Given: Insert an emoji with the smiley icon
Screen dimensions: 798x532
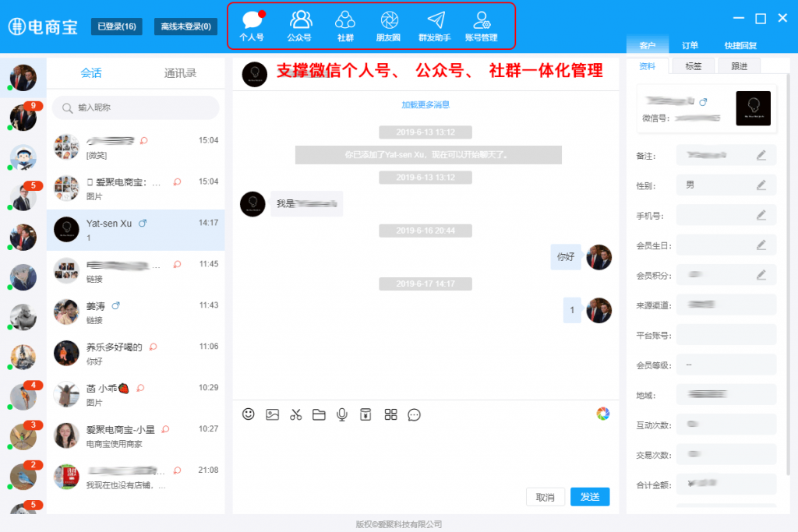Looking at the screenshot, I should coord(249,414).
